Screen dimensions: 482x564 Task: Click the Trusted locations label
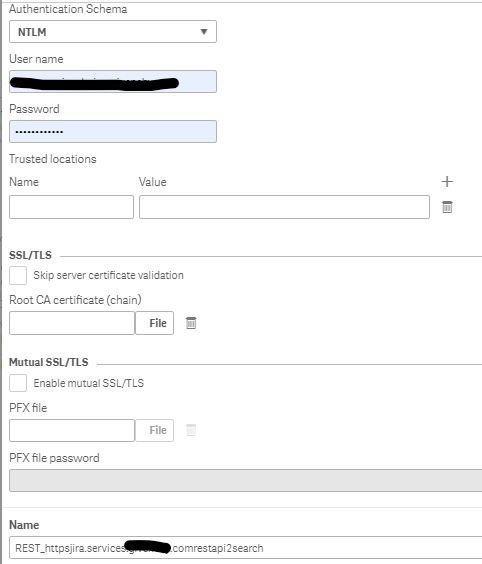pyautogui.click(x=53, y=159)
